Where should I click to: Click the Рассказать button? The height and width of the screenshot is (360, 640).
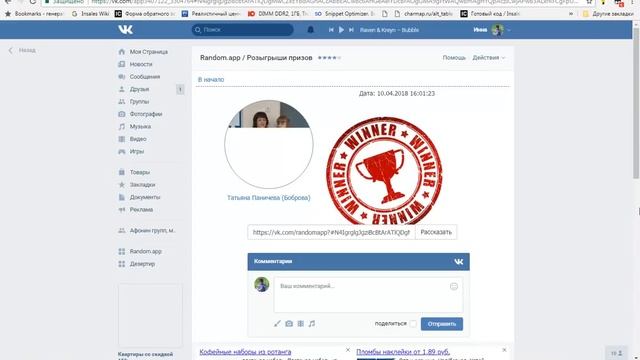(x=436, y=232)
